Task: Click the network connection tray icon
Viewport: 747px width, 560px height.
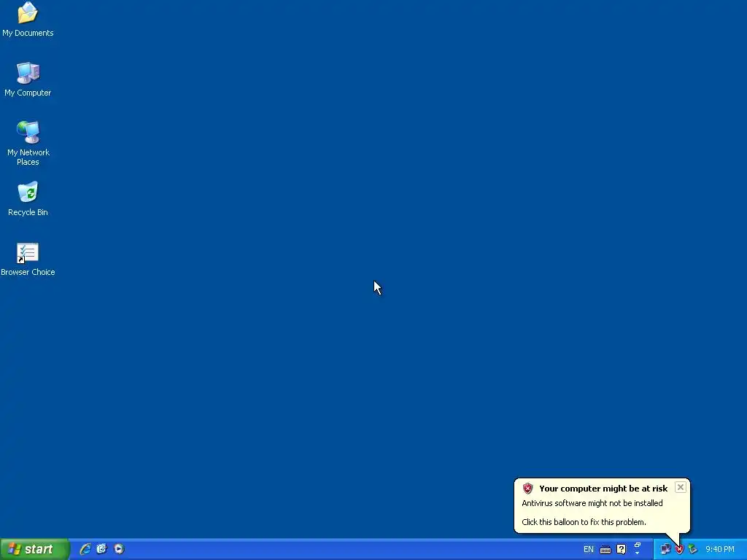Action: (665, 550)
